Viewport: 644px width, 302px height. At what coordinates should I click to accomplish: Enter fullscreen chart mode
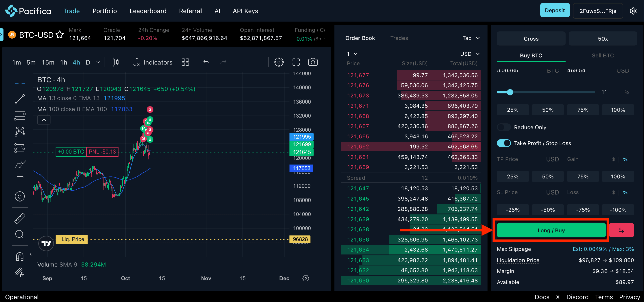pos(296,62)
